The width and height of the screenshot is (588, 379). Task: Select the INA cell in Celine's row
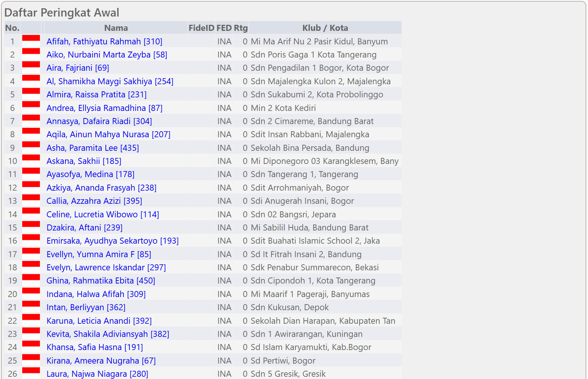click(224, 214)
